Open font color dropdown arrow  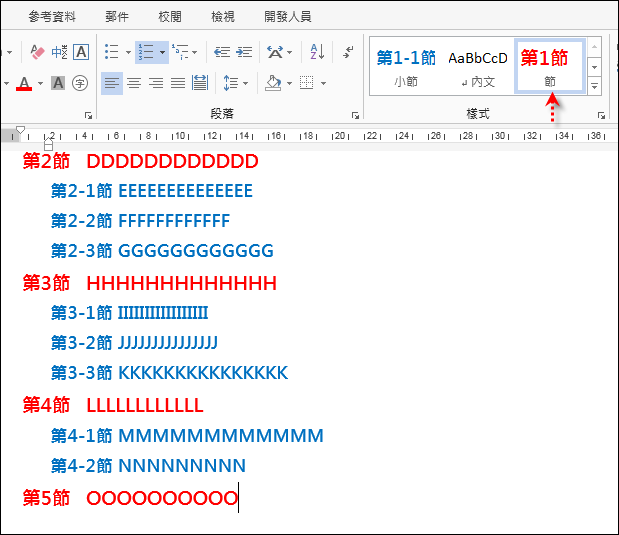tap(40, 83)
